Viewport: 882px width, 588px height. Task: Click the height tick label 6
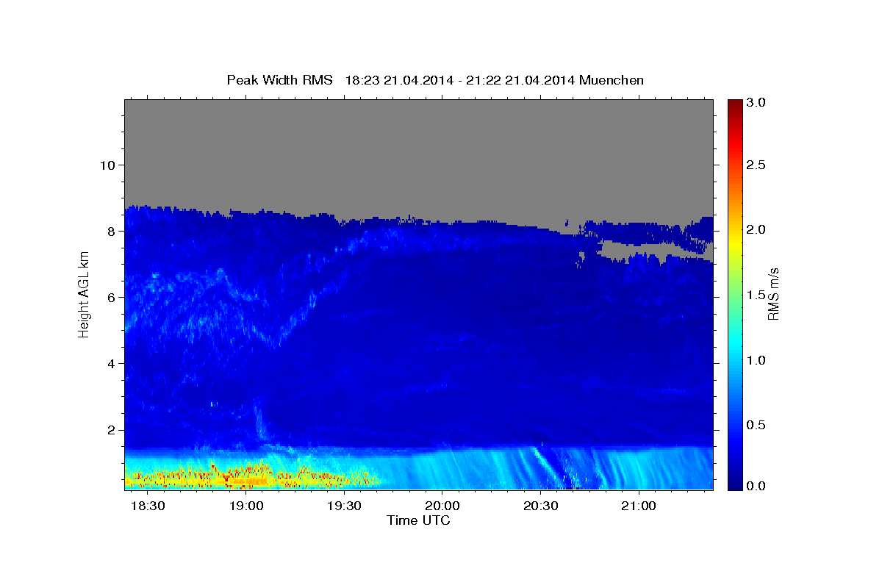pos(112,297)
